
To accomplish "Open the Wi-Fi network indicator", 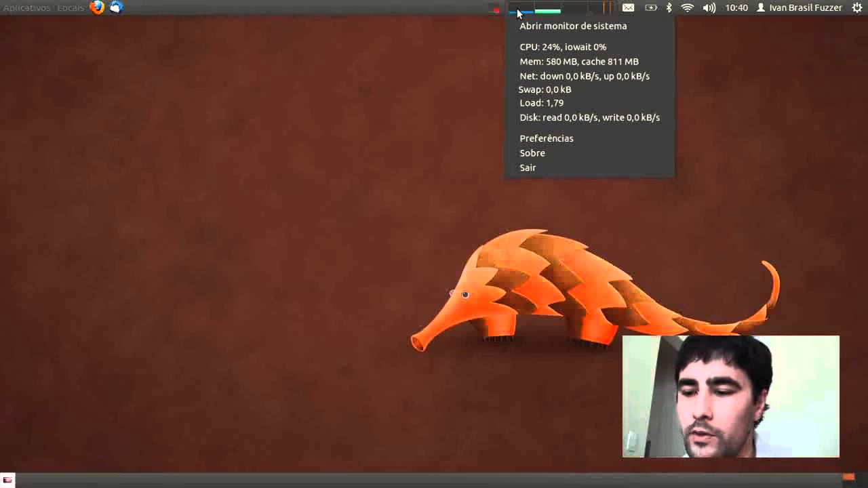I will tap(688, 7).
